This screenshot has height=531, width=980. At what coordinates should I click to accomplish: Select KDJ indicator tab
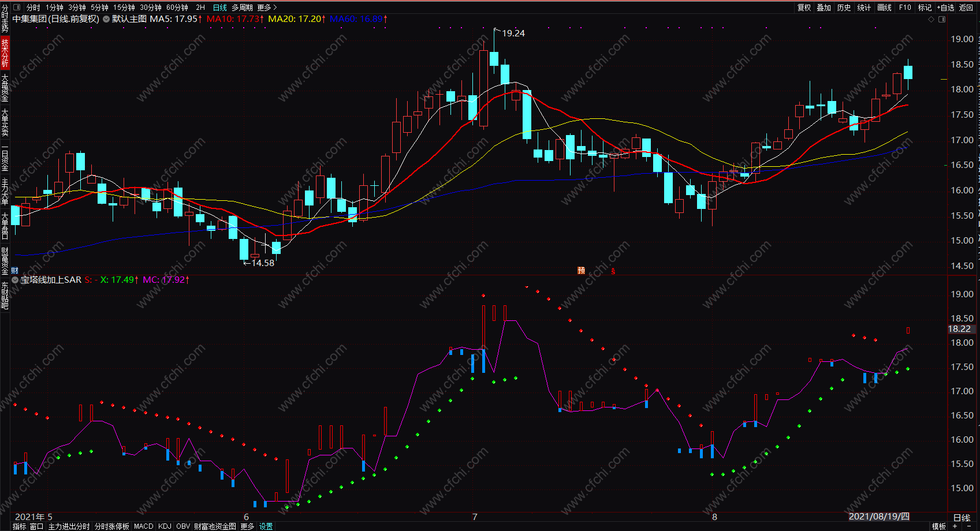165,526
